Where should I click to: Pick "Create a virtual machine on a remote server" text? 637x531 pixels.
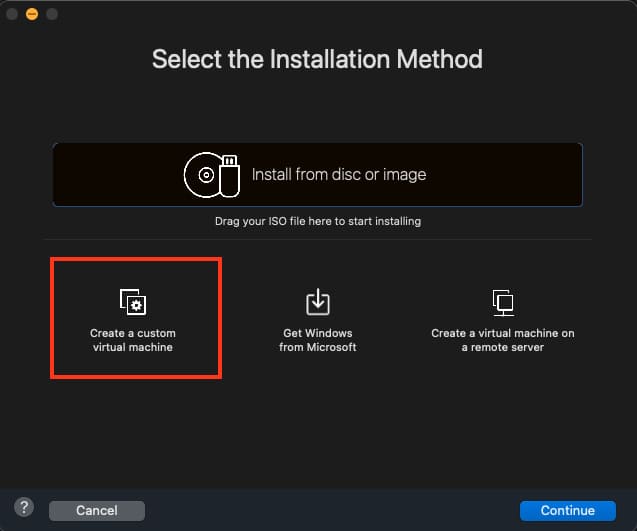[x=503, y=340]
